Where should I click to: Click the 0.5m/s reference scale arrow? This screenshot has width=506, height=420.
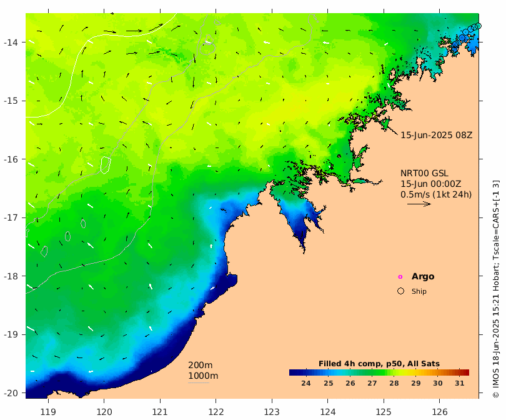tap(419, 204)
